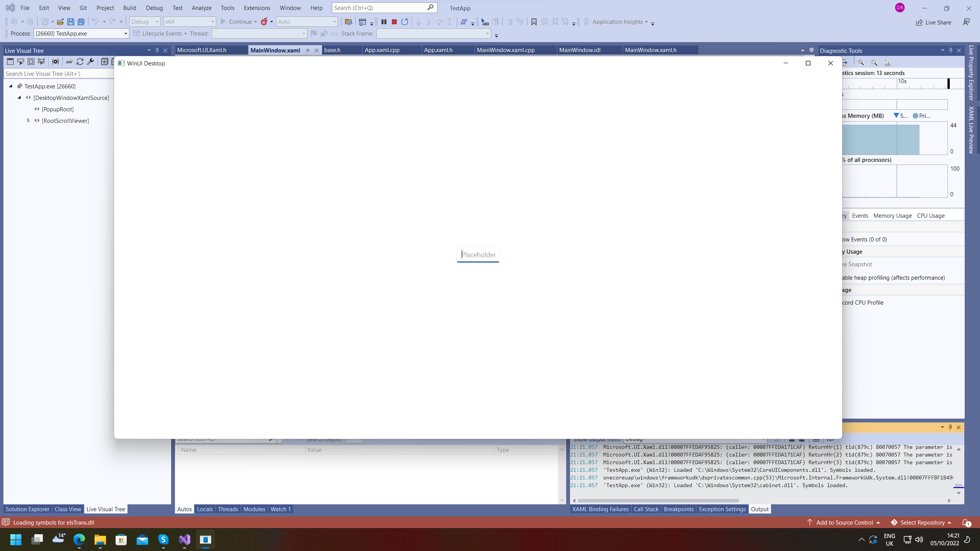Screen dimensions: 980x551
Task: Open the Debug configuration dropdown
Action: (145, 22)
